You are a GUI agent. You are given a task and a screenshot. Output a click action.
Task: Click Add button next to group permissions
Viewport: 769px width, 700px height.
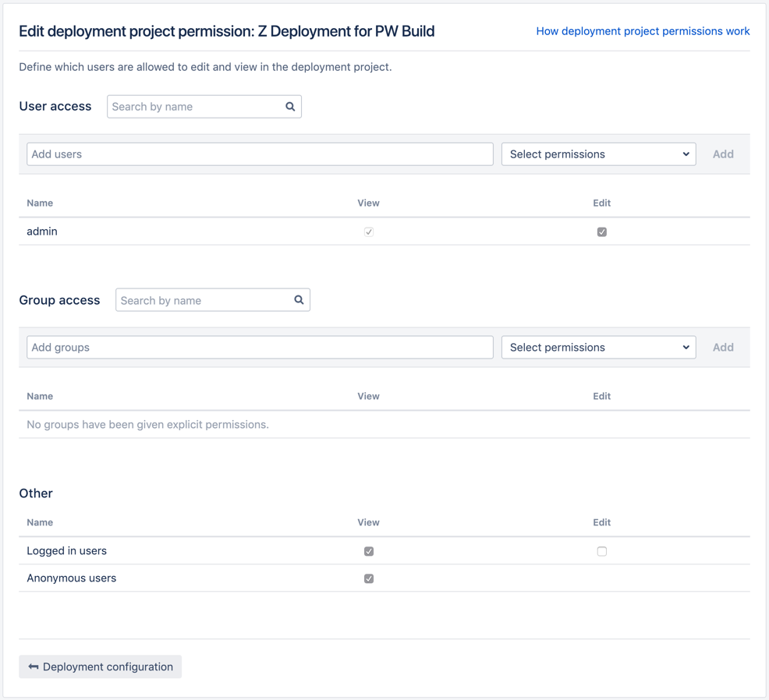(723, 347)
